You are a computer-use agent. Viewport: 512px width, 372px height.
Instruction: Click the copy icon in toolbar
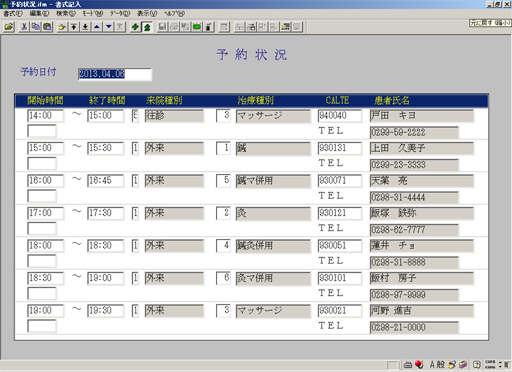click(36, 27)
